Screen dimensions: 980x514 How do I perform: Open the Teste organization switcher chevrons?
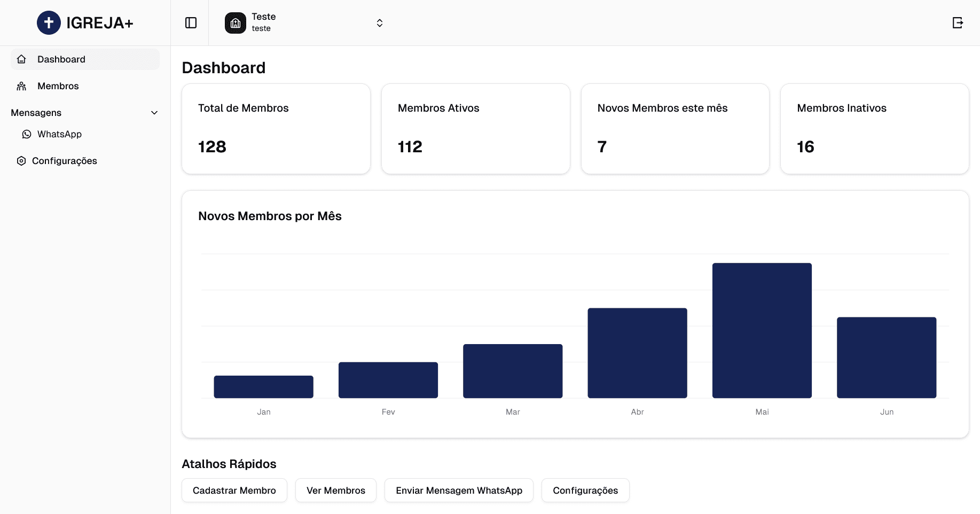point(379,23)
